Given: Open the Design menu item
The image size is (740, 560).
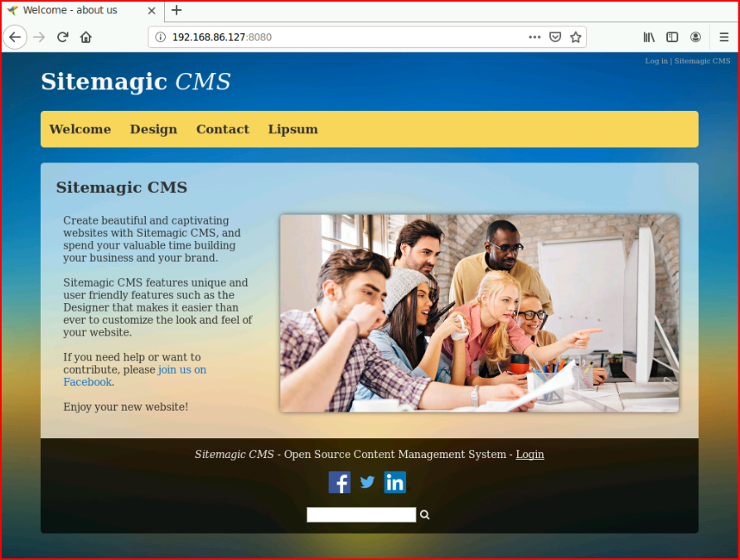Looking at the screenshot, I should [154, 129].
